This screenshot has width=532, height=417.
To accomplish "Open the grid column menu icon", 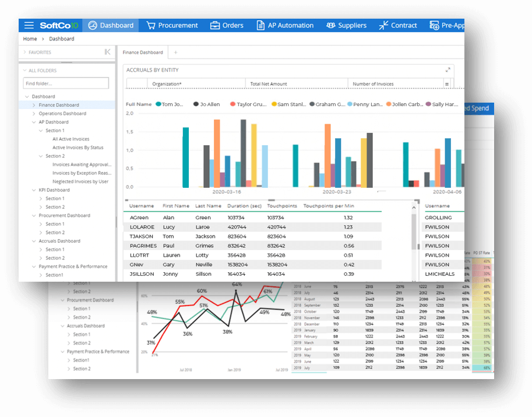I will (447, 84).
